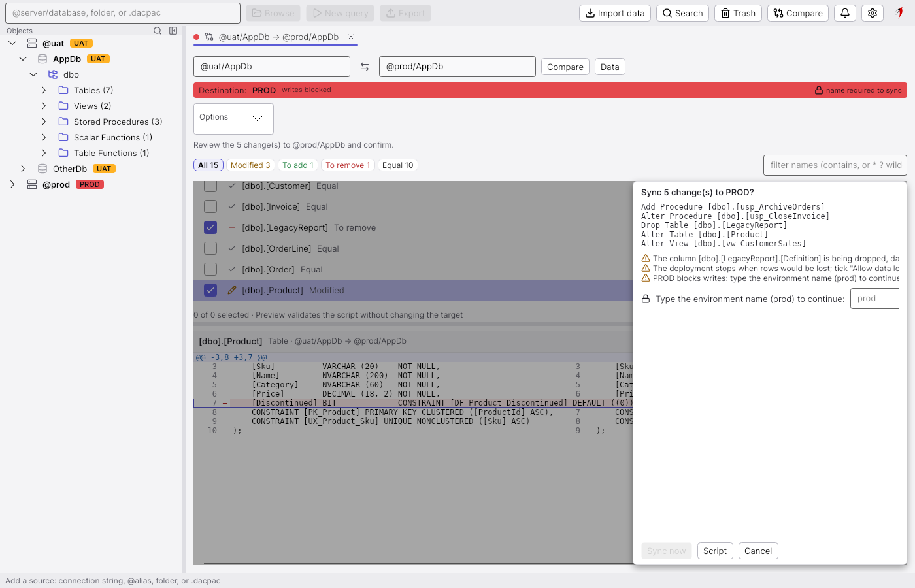Show Equal 10 objects
915x588 pixels.
coord(398,165)
